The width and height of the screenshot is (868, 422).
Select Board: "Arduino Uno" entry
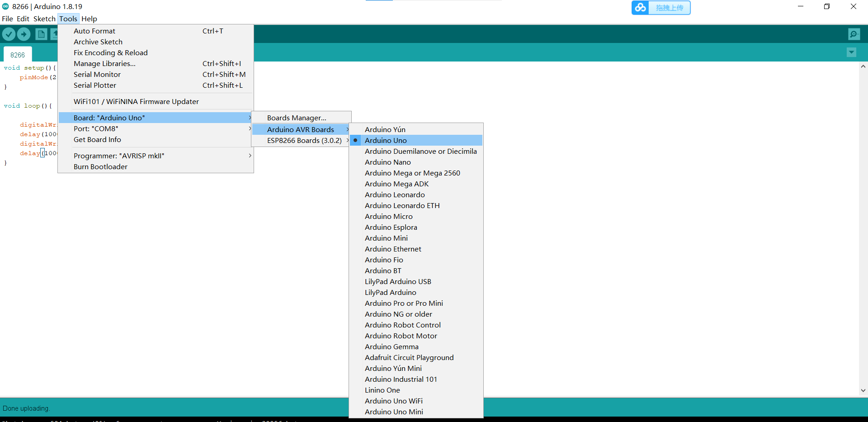pos(156,118)
